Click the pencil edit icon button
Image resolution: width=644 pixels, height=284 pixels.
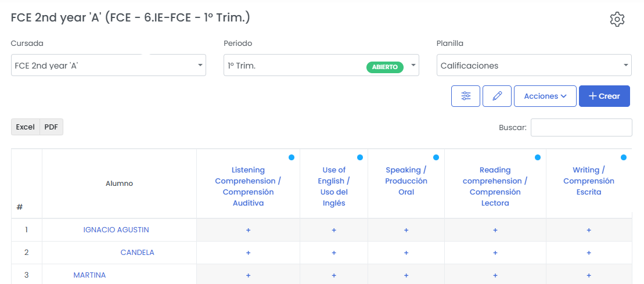click(x=497, y=96)
